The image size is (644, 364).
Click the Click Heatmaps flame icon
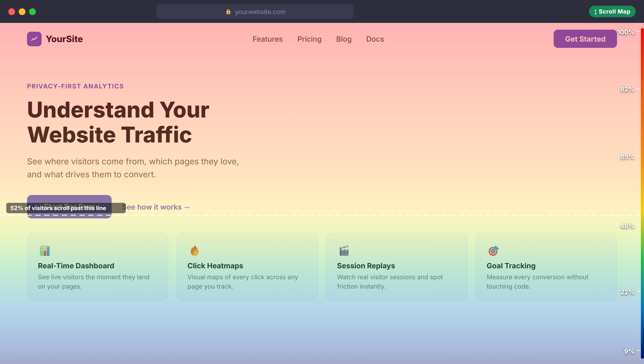[x=194, y=251]
